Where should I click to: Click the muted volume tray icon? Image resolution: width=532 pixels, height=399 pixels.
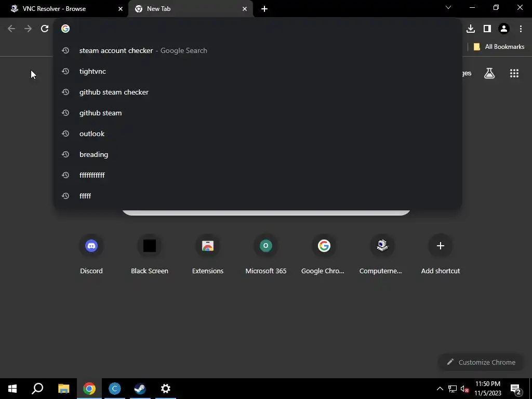point(464,389)
